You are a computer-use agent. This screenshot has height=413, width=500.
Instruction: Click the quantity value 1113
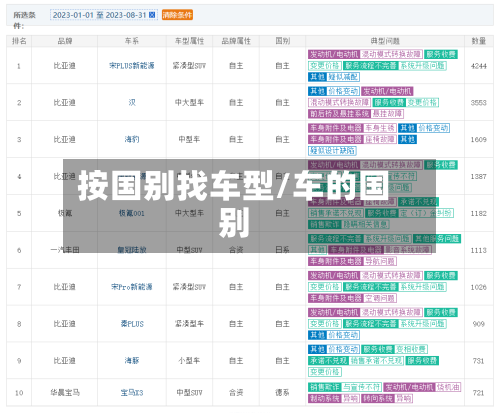479,250
